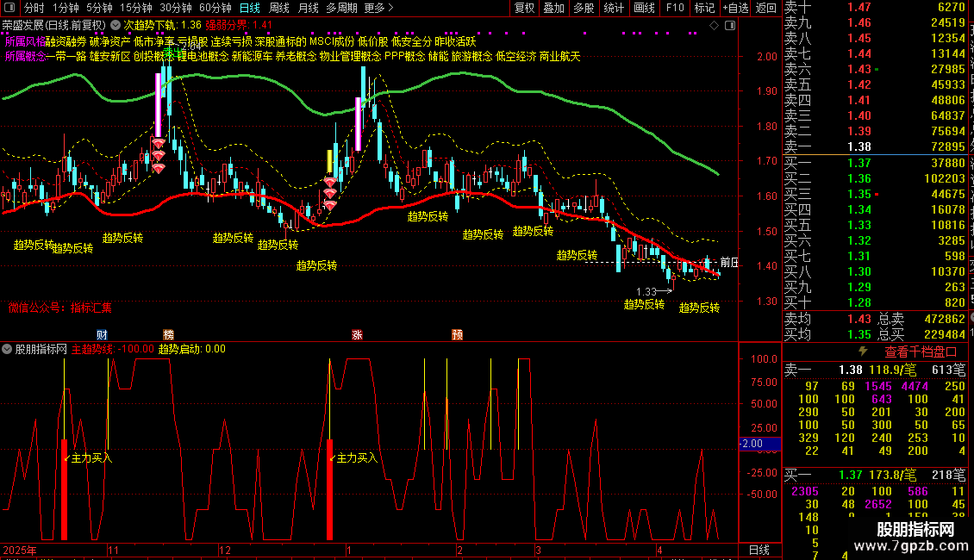
Task: Click the red 涨 event marker
Action: pyautogui.click(x=357, y=334)
